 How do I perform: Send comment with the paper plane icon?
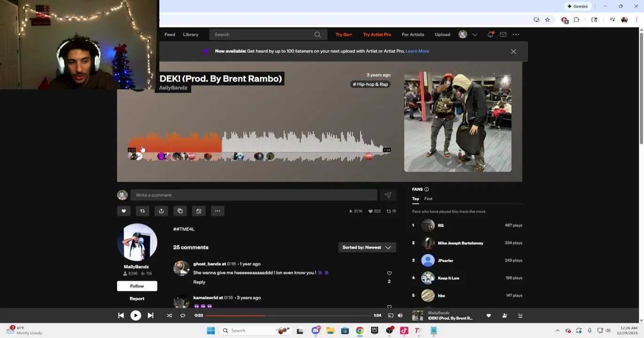click(388, 195)
